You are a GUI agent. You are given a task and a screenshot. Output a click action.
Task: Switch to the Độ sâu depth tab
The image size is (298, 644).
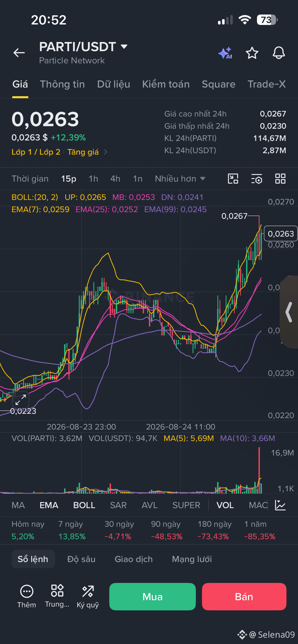[81, 559]
